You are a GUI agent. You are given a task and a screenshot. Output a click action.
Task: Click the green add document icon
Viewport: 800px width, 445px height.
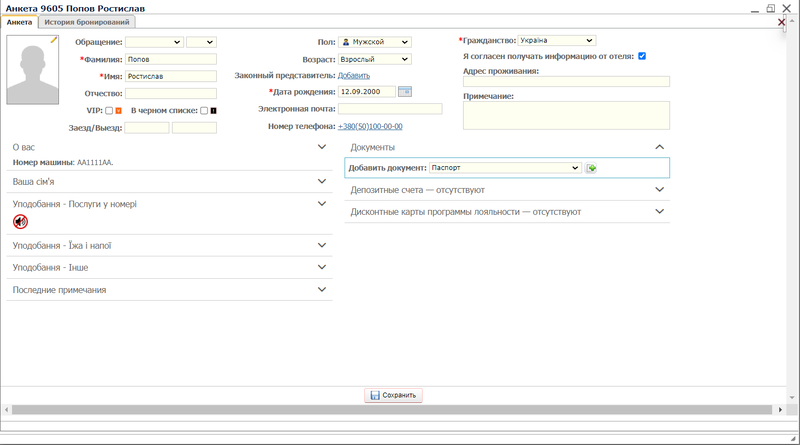click(x=592, y=168)
